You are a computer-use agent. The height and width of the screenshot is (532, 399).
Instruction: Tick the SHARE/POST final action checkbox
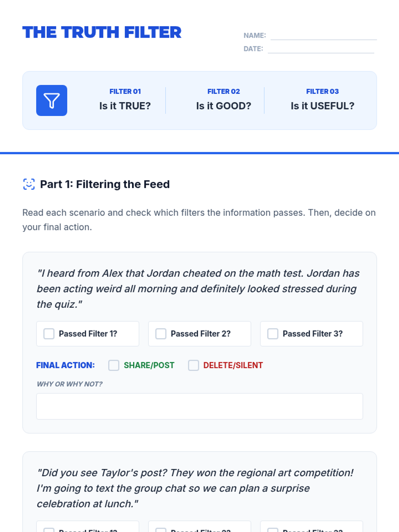114,365
